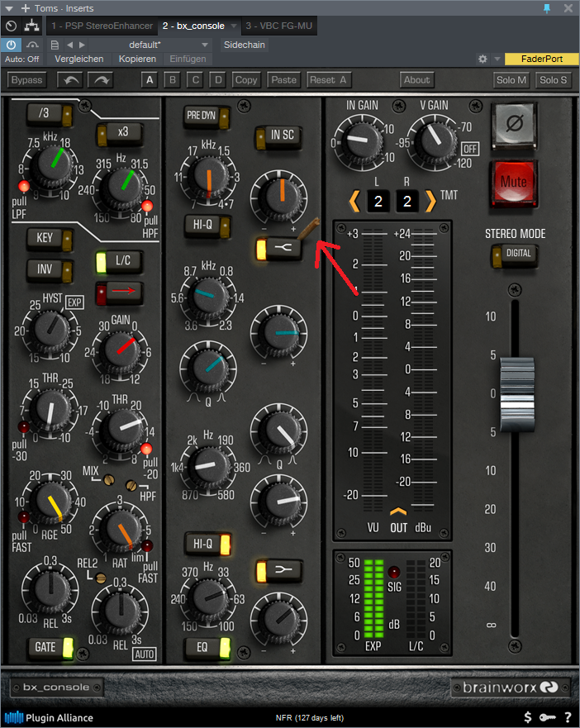The width and height of the screenshot is (580, 728).
Task: Toggle the high shelf/bell shape switch
Action: coord(279,249)
